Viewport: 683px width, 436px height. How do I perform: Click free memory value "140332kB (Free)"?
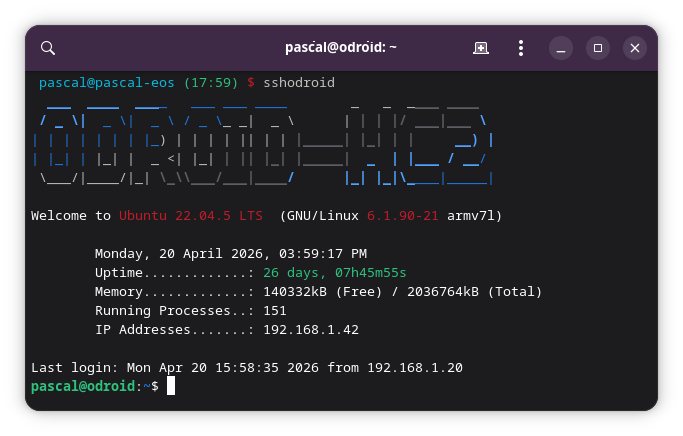click(322, 291)
